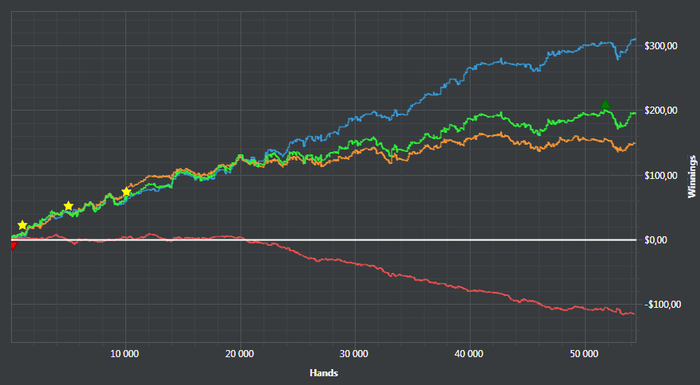
Task: Click the 40 000 hands axis label
Action: click(469, 354)
